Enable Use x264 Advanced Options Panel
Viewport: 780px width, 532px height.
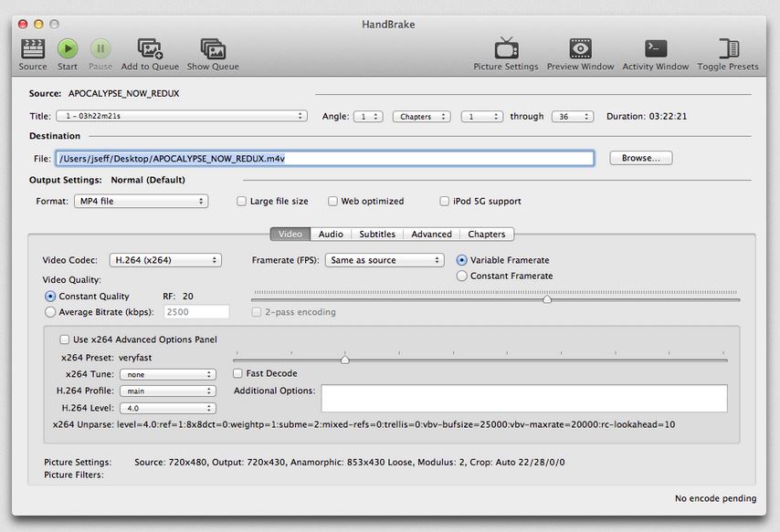(x=65, y=339)
